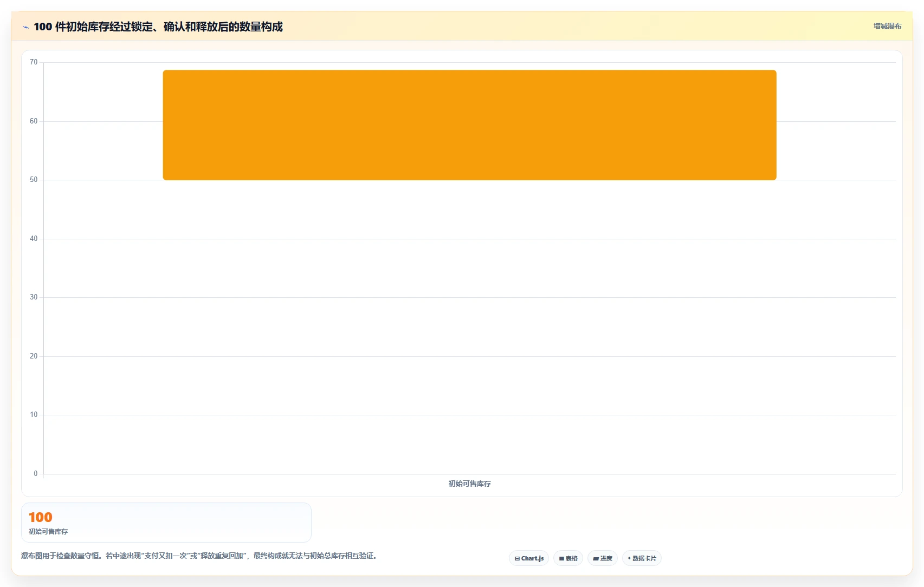Click the 数据卡片 tag pill
924x587 pixels.
click(x=642, y=558)
